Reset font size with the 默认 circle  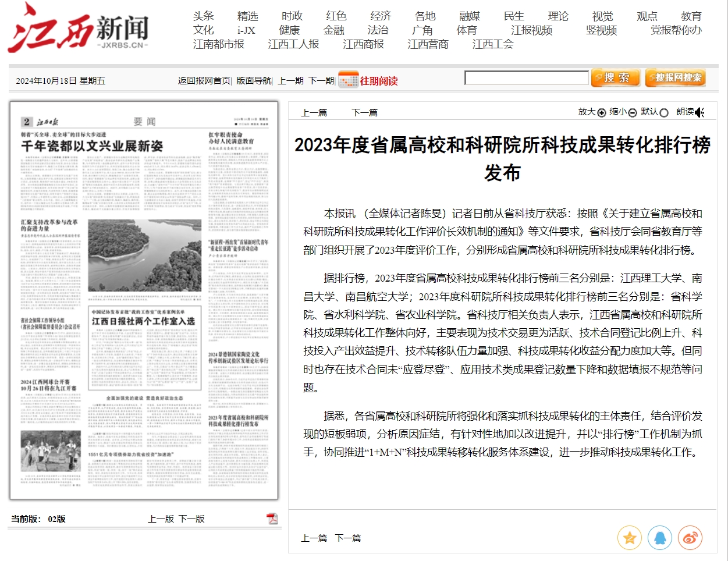pos(663,113)
